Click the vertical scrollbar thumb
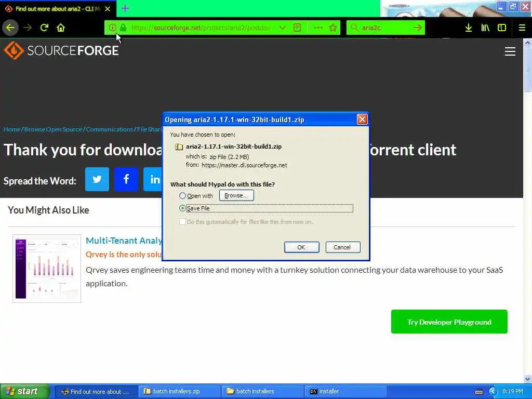The width and height of the screenshot is (532, 399). coord(527,70)
